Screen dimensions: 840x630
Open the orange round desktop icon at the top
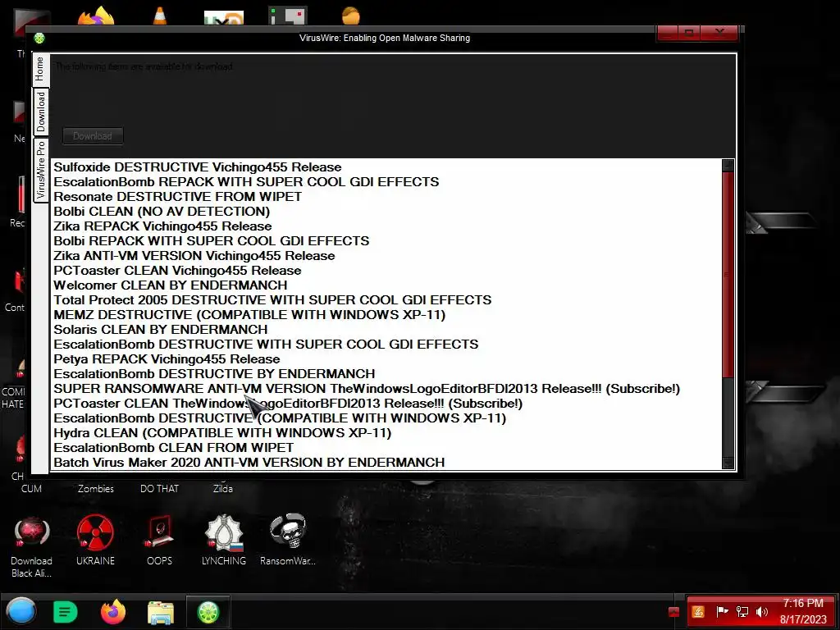pyautogui.click(x=351, y=16)
